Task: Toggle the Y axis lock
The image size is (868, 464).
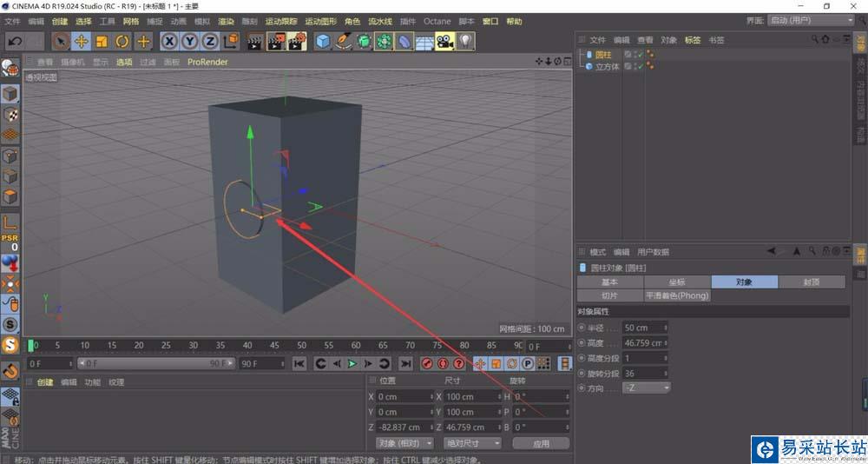Action: [190, 42]
